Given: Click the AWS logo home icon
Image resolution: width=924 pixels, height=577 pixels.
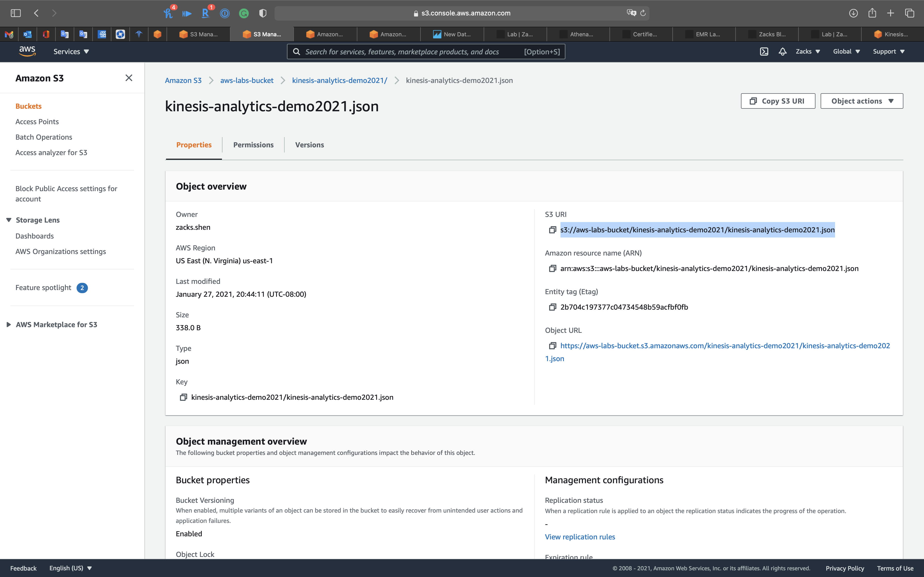Looking at the screenshot, I should 27,51.
